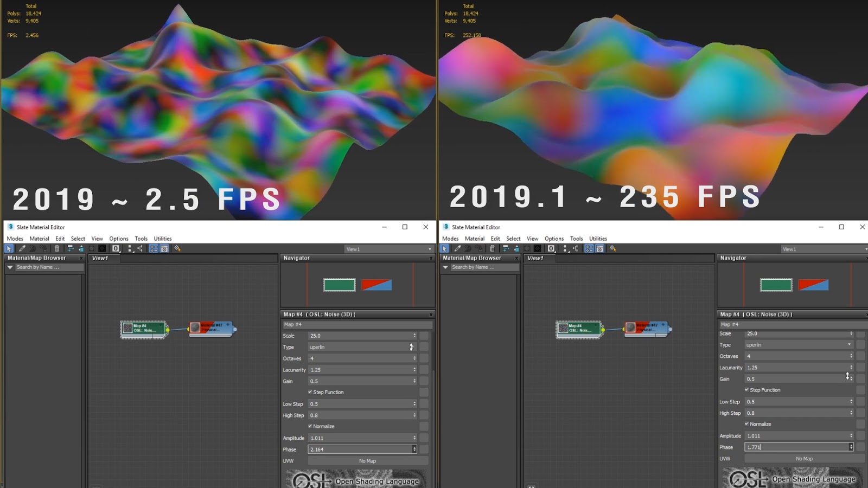The height and width of the screenshot is (488, 868).
Task: Pick material from object eyedropper, 235 FPS editor
Action: point(457,248)
